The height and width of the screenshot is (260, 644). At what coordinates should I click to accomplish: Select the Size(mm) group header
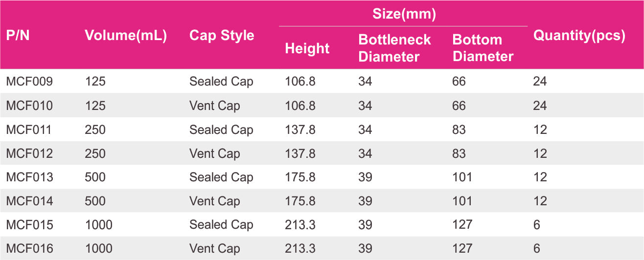point(404,14)
